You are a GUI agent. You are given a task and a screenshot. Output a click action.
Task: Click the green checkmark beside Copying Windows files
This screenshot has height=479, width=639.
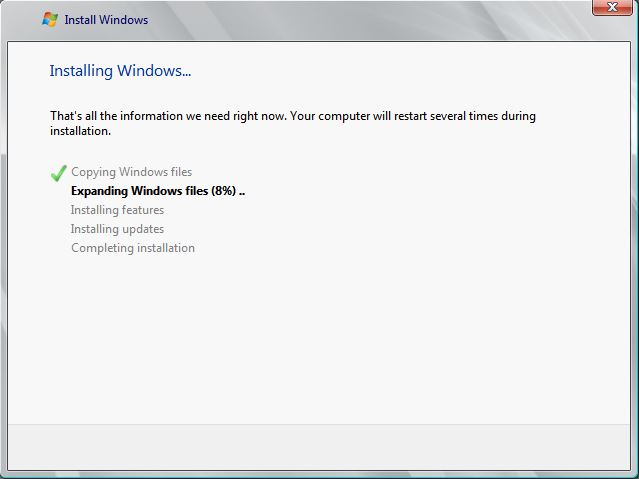(58, 173)
